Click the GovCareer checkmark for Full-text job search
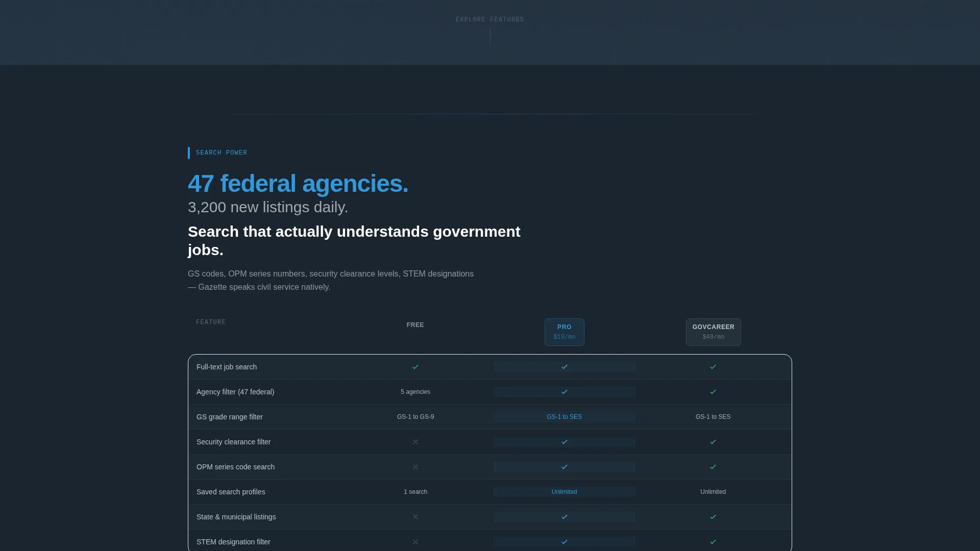The image size is (980, 551). click(x=713, y=367)
